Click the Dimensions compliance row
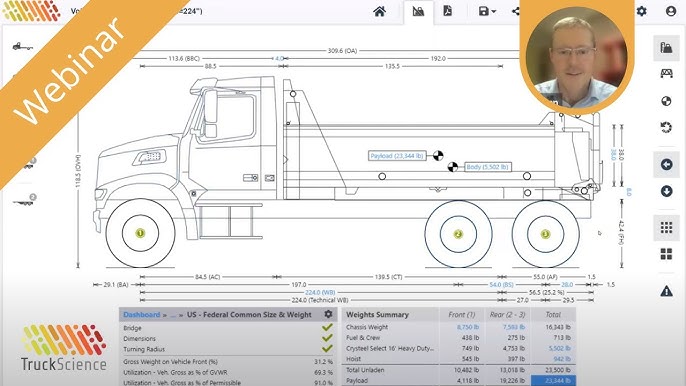The height and width of the screenshot is (386, 686). 228,338
